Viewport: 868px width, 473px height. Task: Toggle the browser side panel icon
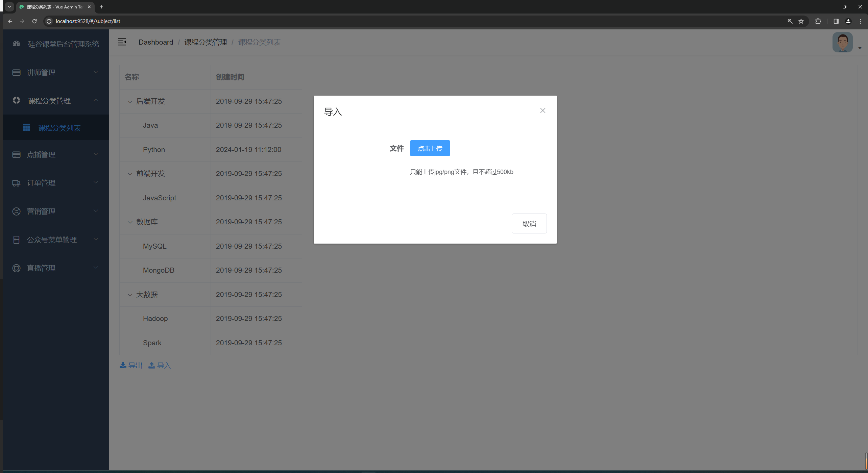836,21
